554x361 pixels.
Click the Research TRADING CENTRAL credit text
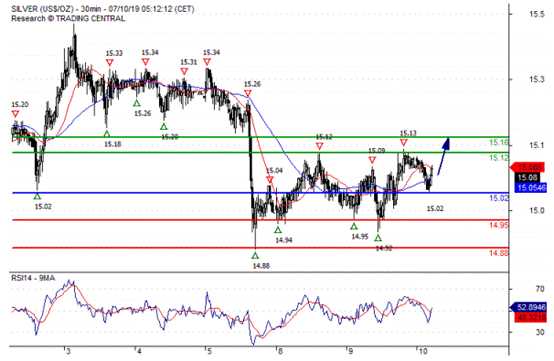click(x=68, y=18)
